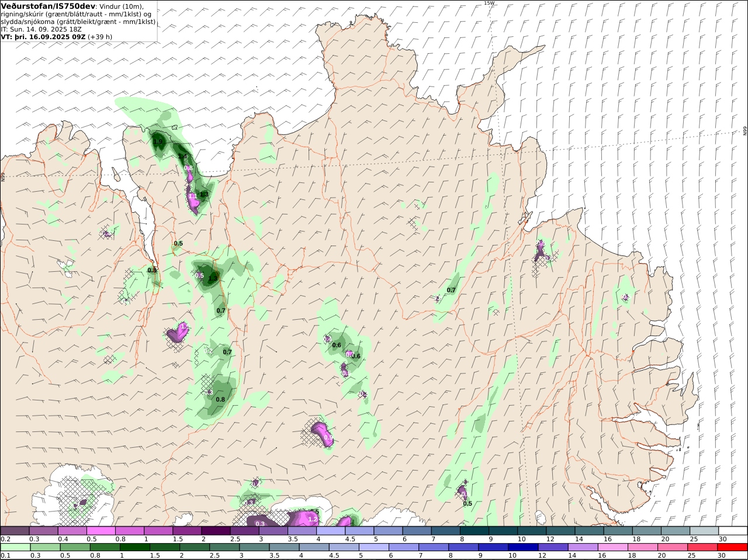Pick the grey 25 swatch in upper legend
This screenshot has width=748, height=560.
point(704,531)
